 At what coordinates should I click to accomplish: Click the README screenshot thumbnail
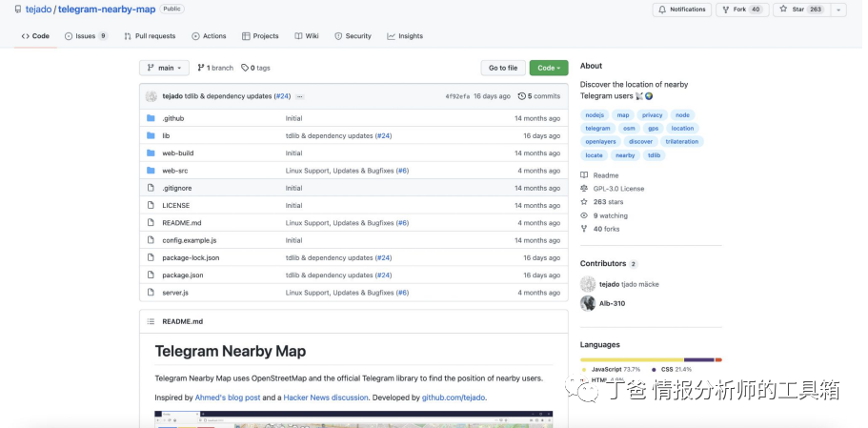[353, 419]
